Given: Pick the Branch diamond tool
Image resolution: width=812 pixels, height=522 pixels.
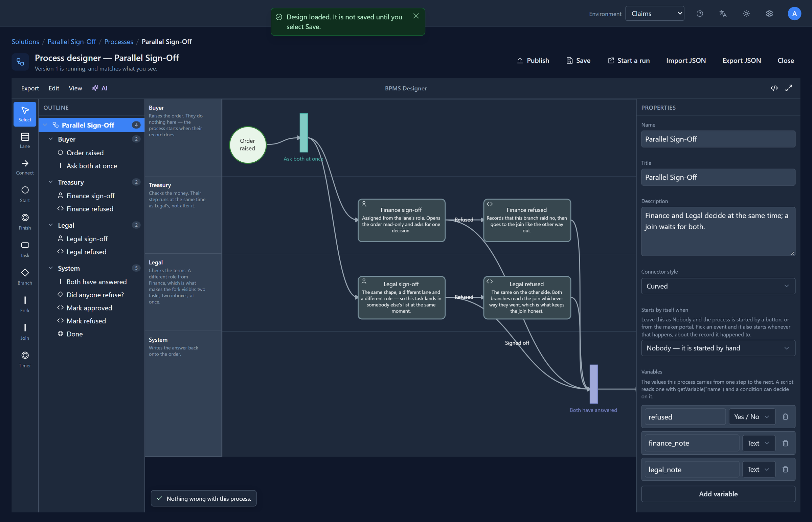Looking at the screenshot, I should coord(25,277).
